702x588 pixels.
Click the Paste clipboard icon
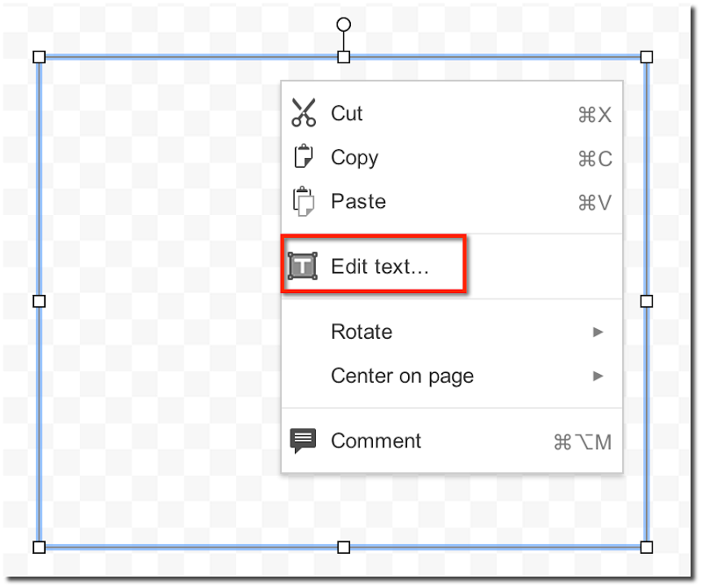click(x=303, y=201)
